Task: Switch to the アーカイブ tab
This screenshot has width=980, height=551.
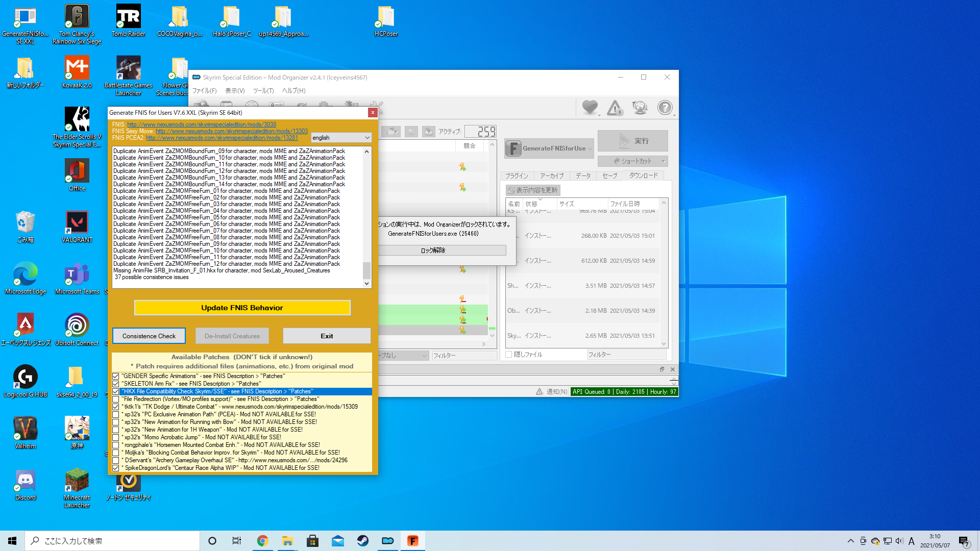Action: pos(552,176)
